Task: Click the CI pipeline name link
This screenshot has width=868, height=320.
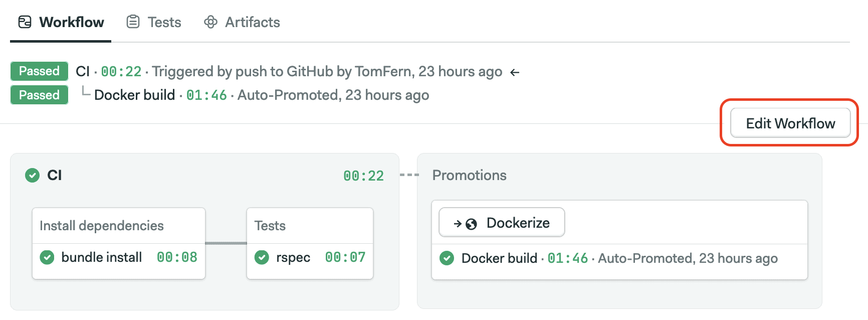Action: coord(83,71)
